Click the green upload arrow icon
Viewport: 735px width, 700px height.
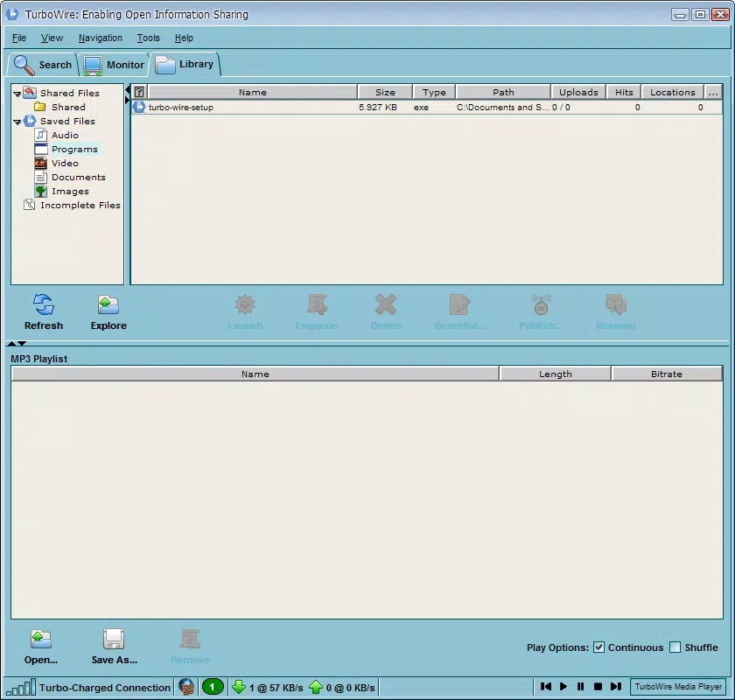316,688
